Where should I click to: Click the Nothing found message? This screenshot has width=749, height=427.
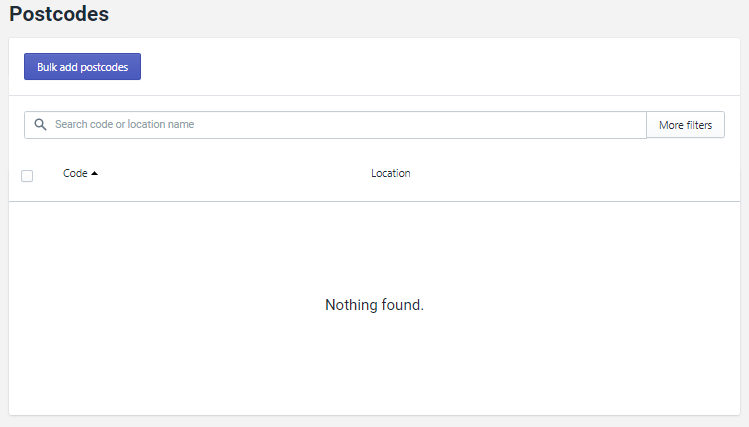click(x=374, y=305)
